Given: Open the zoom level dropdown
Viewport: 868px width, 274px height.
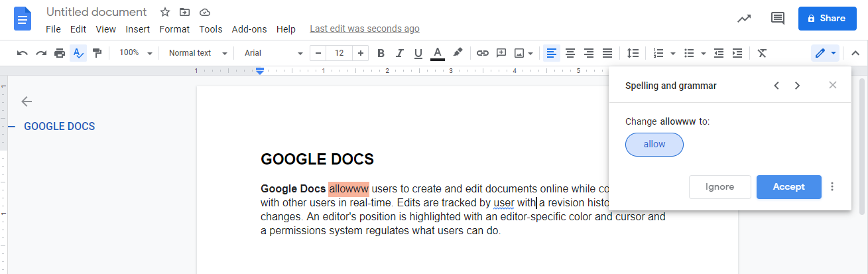Looking at the screenshot, I should point(136,53).
